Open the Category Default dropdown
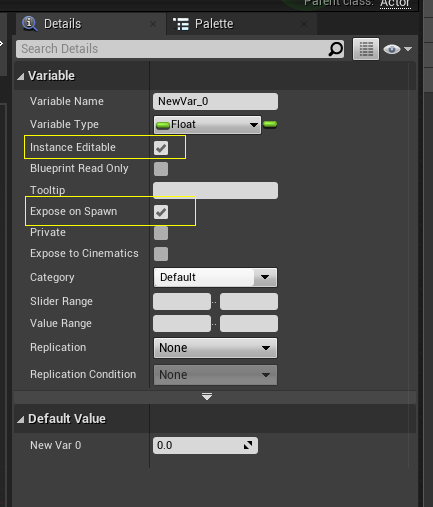The width and height of the screenshot is (433, 507). tap(215, 277)
